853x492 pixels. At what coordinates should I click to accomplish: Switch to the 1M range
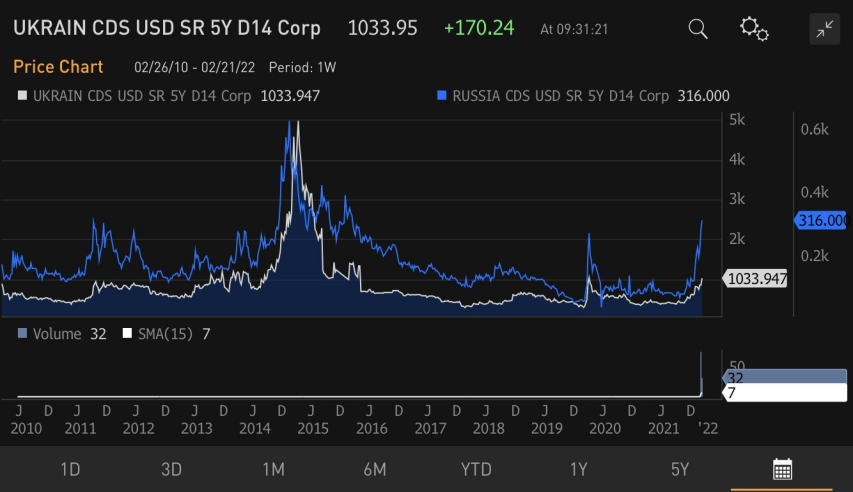273,469
